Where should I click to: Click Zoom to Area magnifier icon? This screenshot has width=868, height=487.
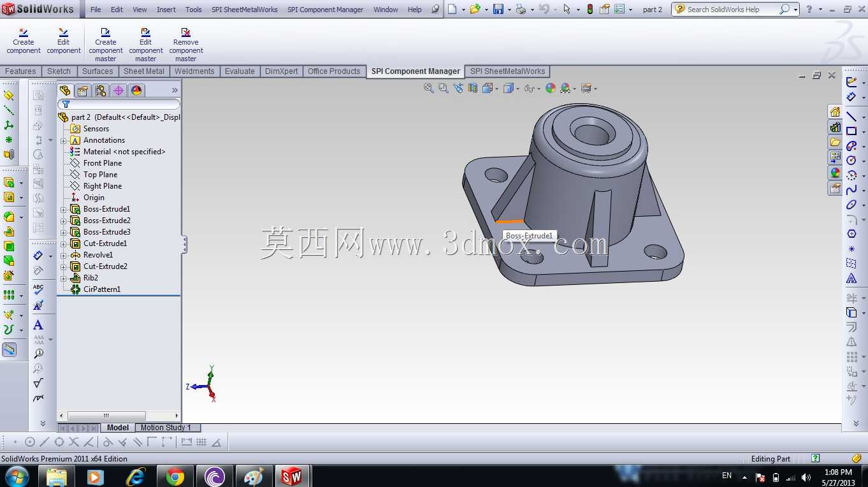[x=444, y=88]
